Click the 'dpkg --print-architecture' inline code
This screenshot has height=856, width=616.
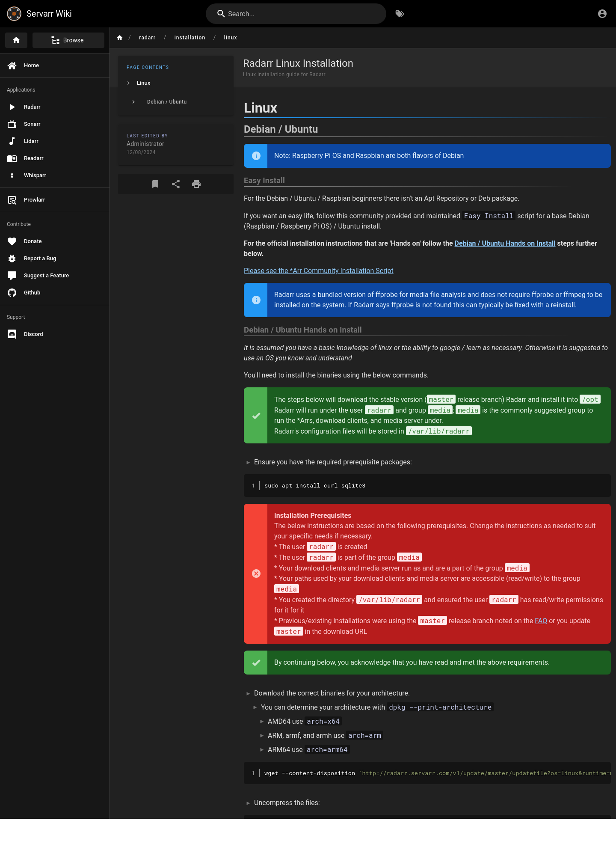coord(440,707)
